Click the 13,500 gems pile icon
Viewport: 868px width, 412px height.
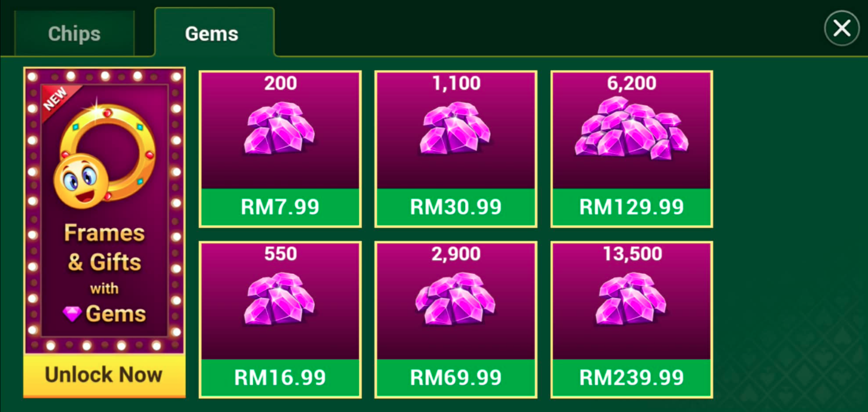pyautogui.click(x=632, y=298)
